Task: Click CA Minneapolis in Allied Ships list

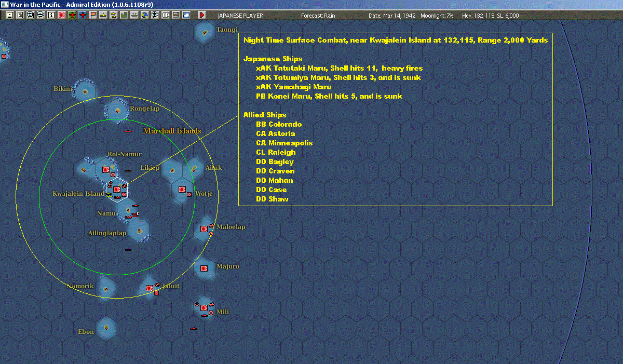Action: (x=285, y=143)
